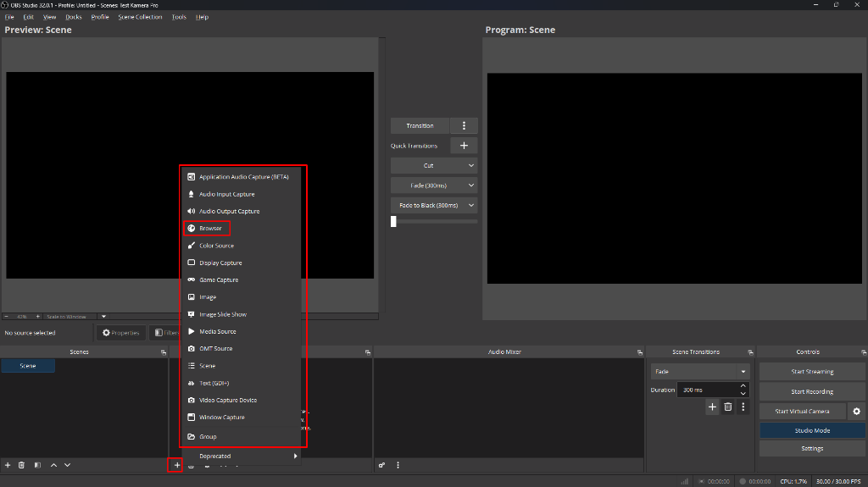Pop out the Audio Mixer dock
The width and height of the screenshot is (868, 487).
(640, 352)
